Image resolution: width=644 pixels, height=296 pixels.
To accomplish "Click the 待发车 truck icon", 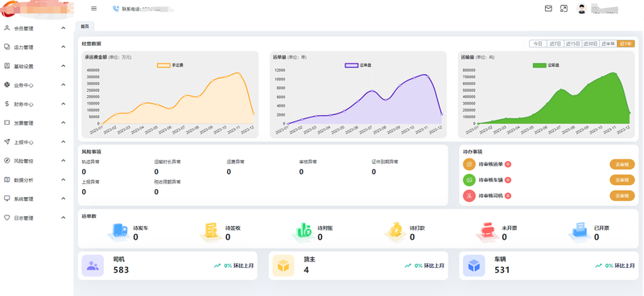I will point(119,232).
